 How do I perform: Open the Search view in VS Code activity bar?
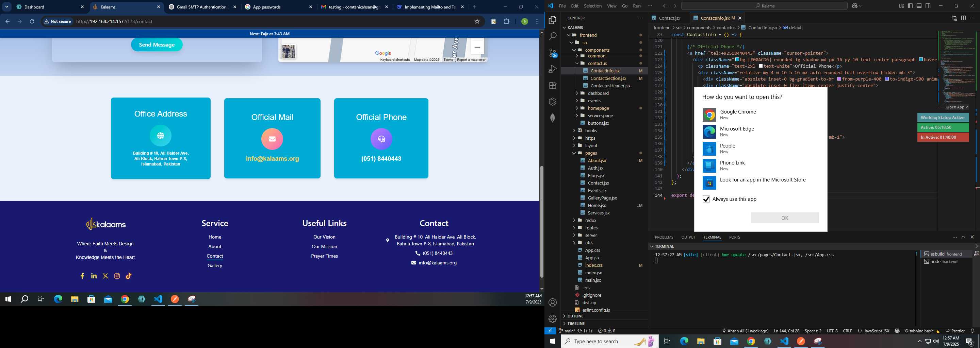click(552, 36)
